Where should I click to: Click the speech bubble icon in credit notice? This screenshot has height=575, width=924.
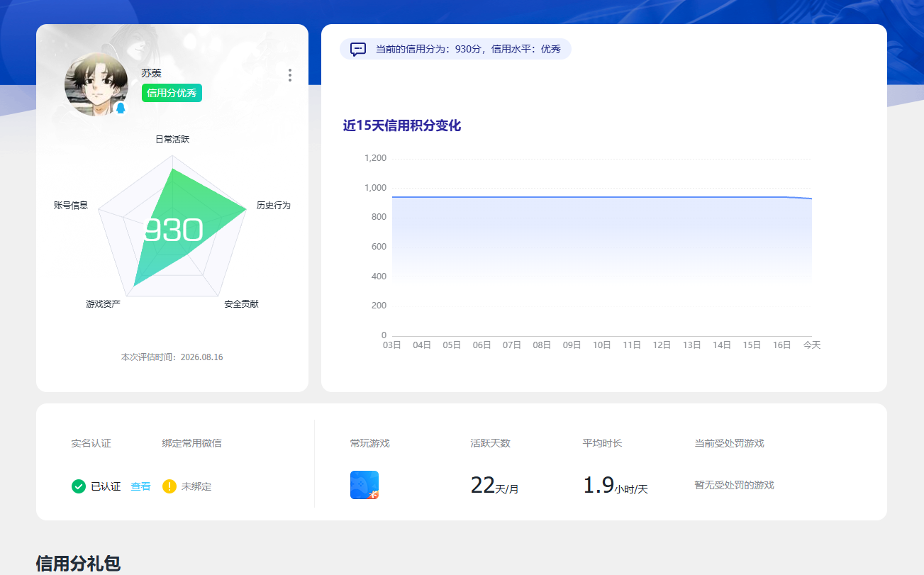pyautogui.click(x=358, y=49)
